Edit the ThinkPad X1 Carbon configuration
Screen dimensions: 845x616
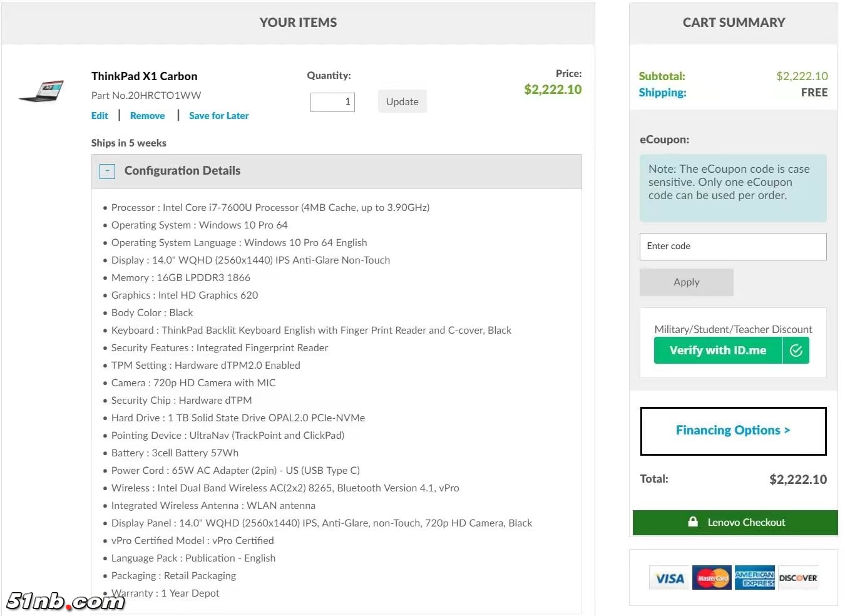(x=100, y=116)
